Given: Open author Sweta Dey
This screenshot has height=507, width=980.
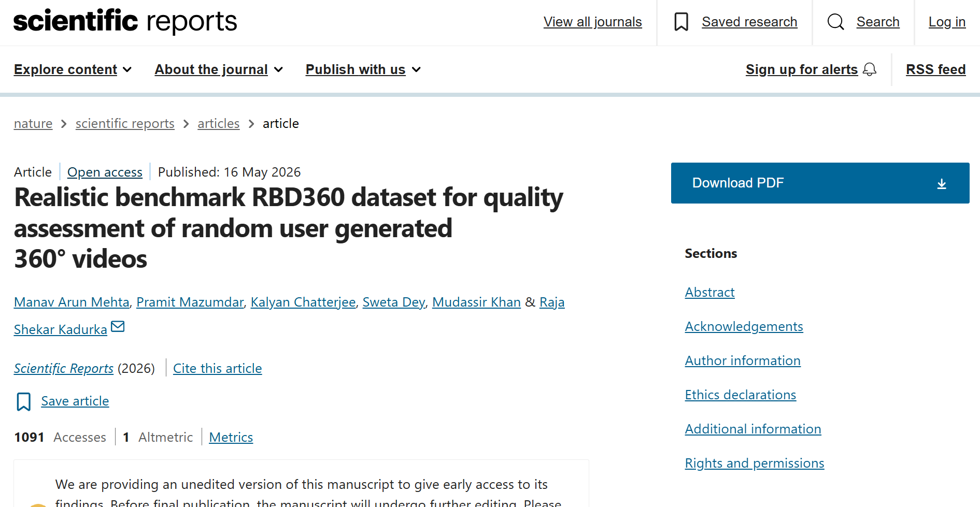Looking at the screenshot, I should click(x=394, y=302).
